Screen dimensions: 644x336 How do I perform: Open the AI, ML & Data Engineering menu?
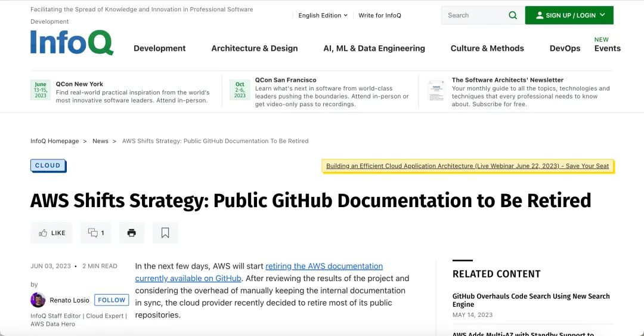tap(374, 48)
